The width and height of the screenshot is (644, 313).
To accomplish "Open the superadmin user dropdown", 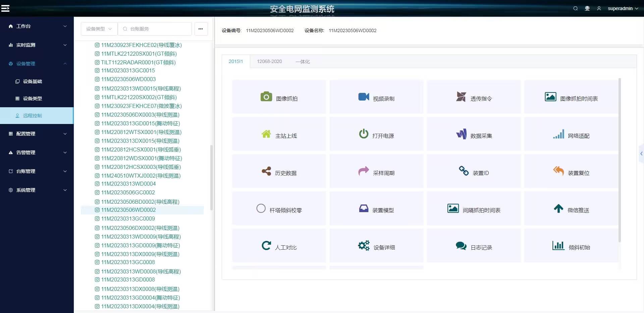I will tap(623, 8).
